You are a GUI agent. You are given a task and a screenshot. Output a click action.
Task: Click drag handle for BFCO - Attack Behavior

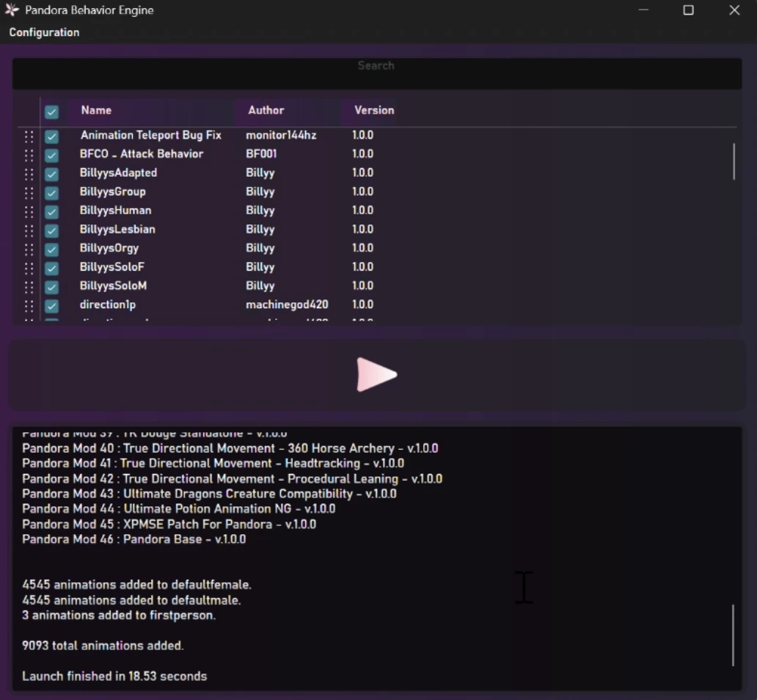click(x=29, y=155)
